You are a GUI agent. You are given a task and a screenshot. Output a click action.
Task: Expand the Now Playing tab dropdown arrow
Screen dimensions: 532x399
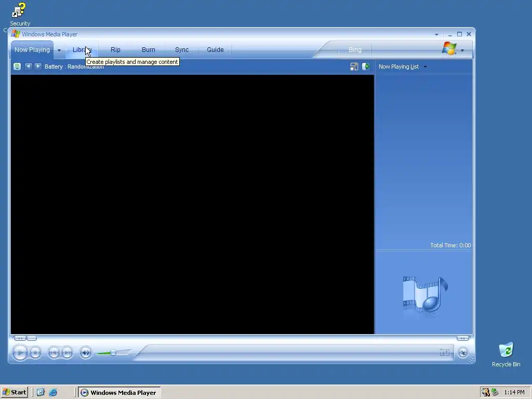(x=59, y=50)
